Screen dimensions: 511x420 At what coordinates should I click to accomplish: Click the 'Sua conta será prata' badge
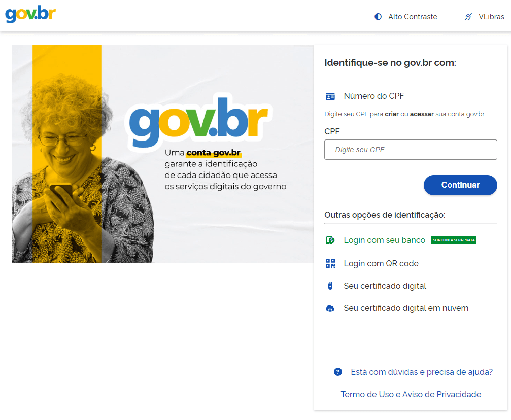454,240
